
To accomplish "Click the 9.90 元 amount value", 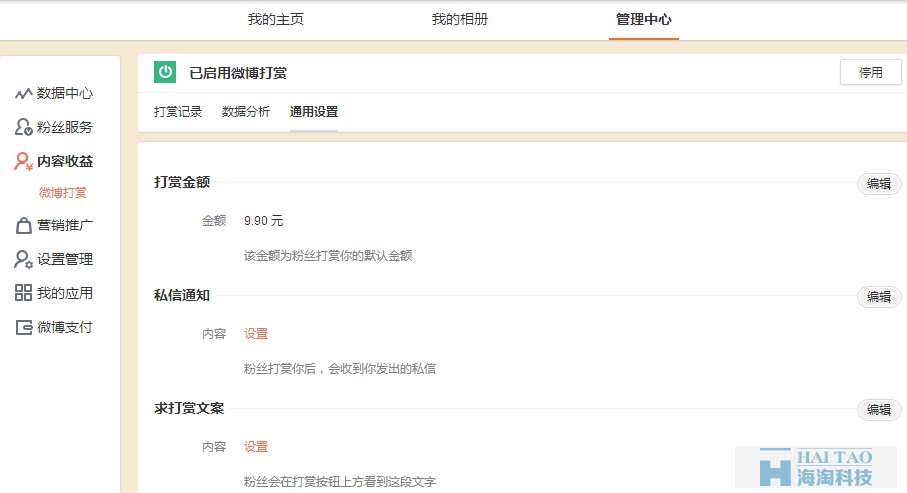I will pos(263,221).
